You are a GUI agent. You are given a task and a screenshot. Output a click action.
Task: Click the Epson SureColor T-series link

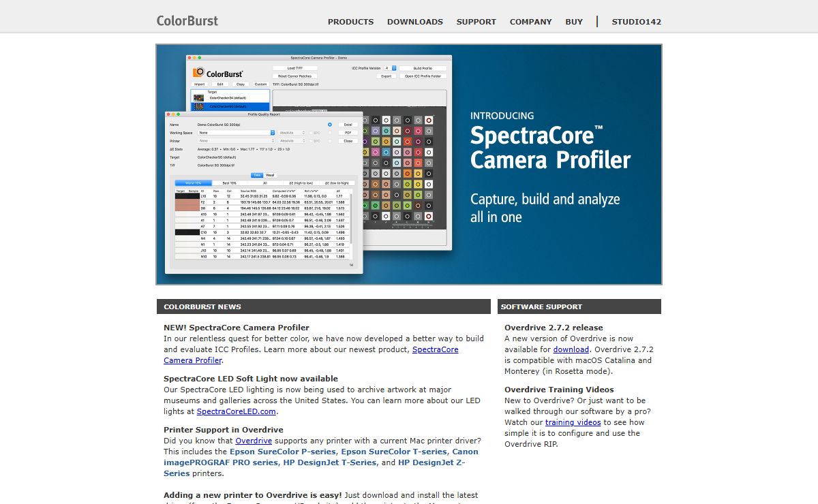[394, 452]
